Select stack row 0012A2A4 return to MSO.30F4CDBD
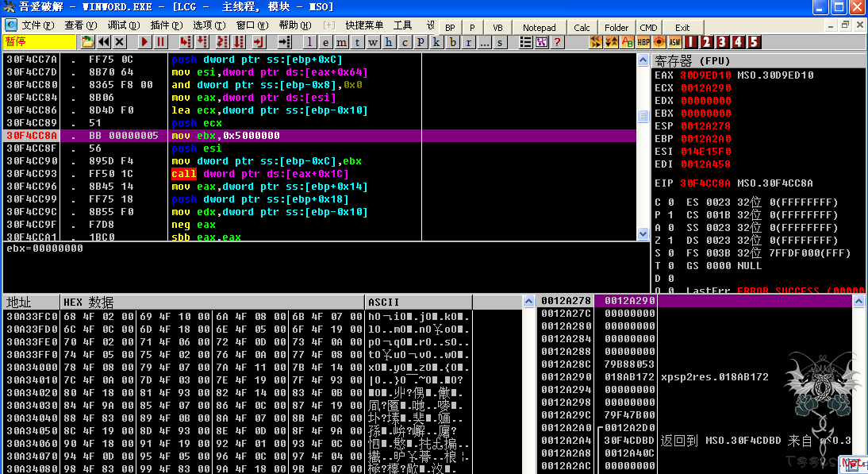Screen dimensions: 868x474 coord(695,441)
